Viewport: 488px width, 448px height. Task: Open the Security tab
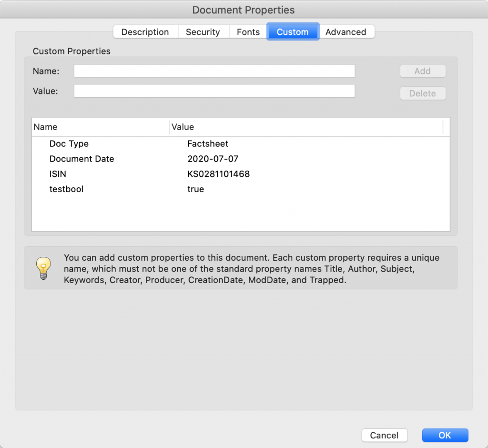pos(203,32)
